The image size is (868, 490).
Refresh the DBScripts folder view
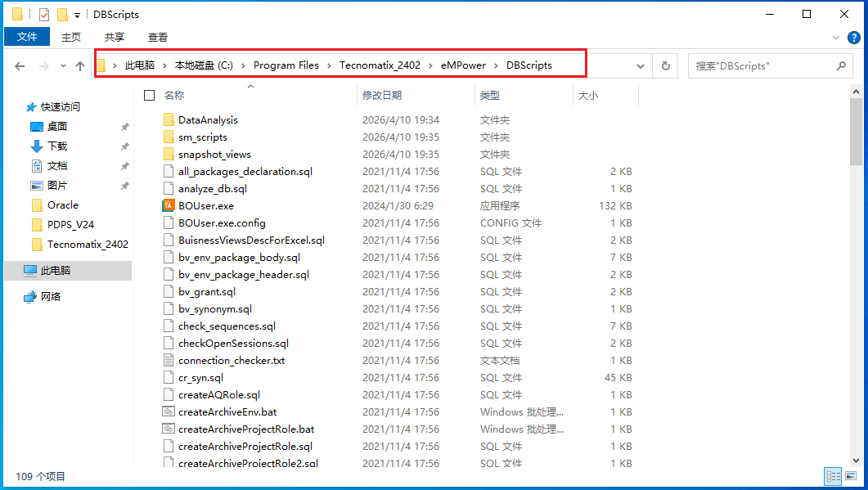pos(666,66)
